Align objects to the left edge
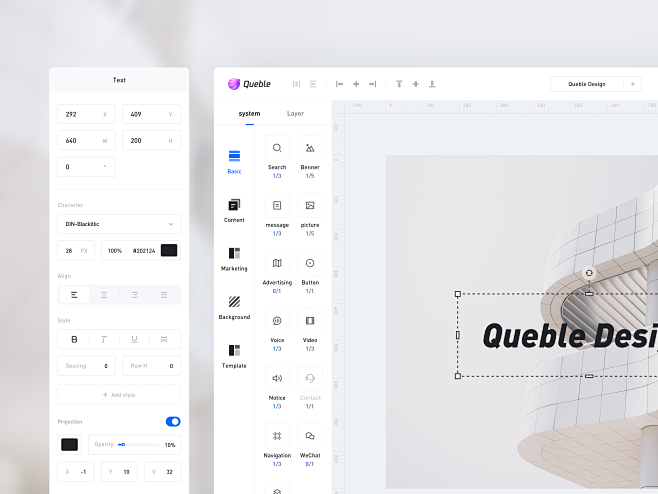658x494 pixels. point(339,84)
